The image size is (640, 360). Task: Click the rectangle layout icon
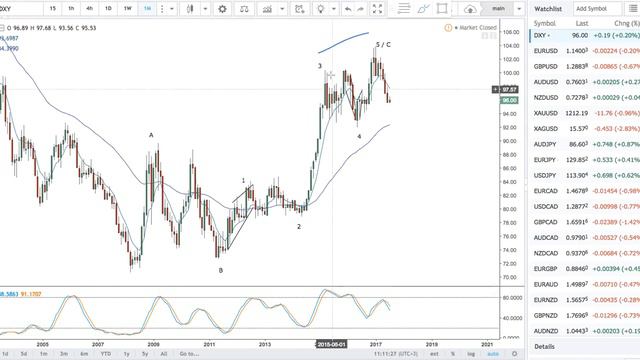coord(442,9)
